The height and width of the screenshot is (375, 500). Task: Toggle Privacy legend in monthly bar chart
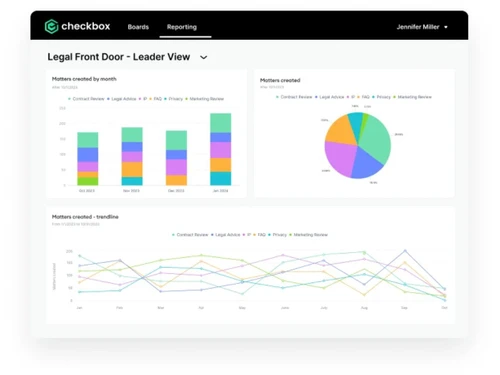173,99
